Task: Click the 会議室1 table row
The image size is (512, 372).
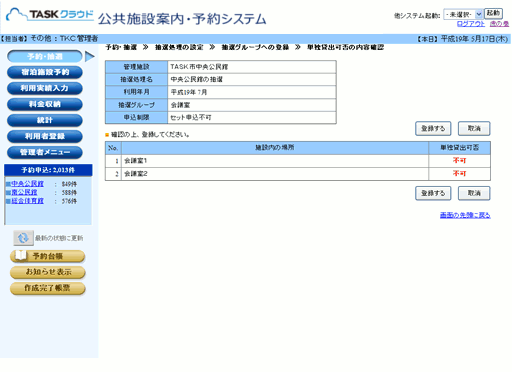Action: point(298,161)
